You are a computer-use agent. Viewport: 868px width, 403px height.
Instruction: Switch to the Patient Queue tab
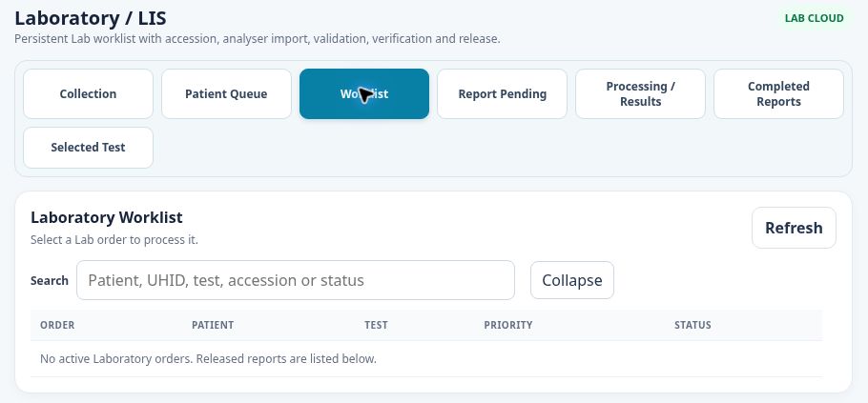[226, 93]
